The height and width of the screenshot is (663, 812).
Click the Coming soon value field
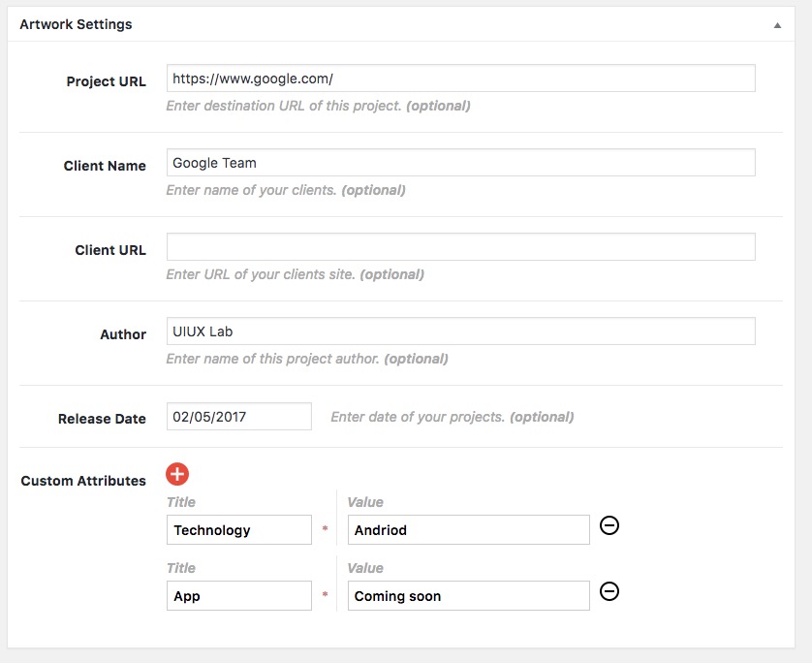click(x=468, y=596)
